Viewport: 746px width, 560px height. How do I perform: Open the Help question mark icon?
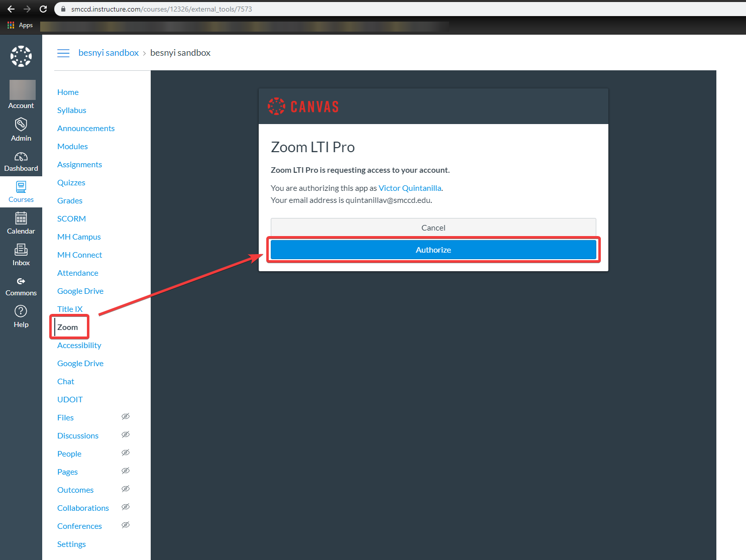(21, 311)
